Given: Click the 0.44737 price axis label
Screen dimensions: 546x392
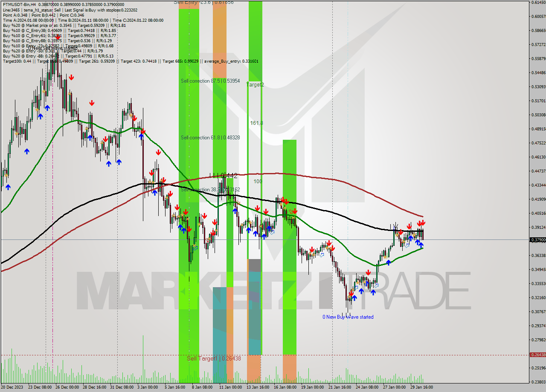Looking at the screenshot, I should coord(538,171).
